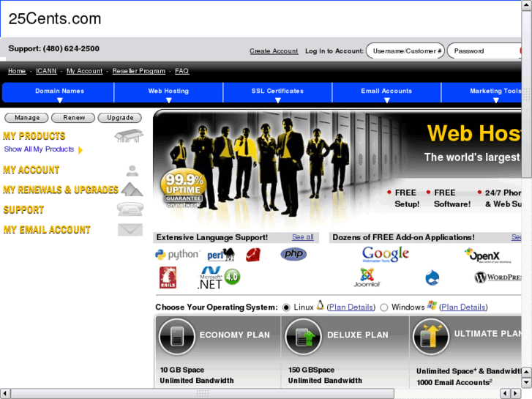Screen dimensions: 532x399
Task: Open Linux Plan Details link
Action: pyautogui.click(x=351, y=307)
